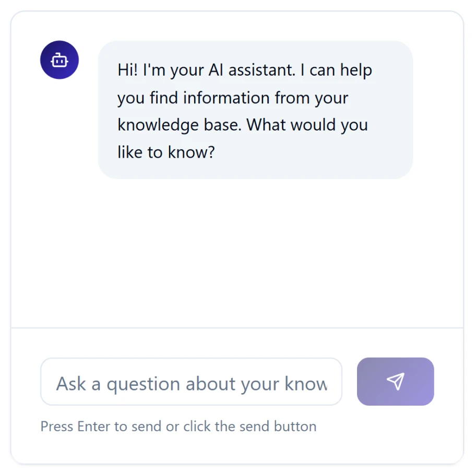Image resolution: width=476 pixels, height=473 pixels.
Task: Tap the gray instruction text below the input
Action: pyautogui.click(x=178, y=426)
